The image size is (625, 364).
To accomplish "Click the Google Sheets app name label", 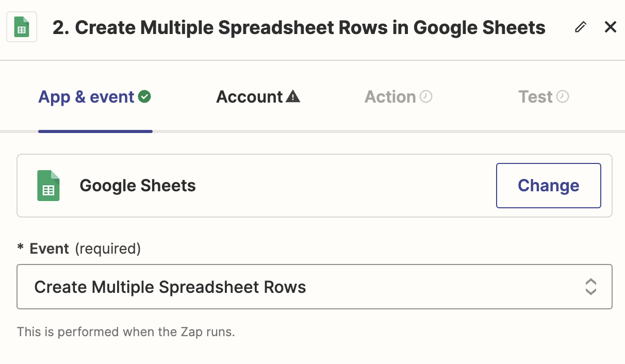I will 138,186.
